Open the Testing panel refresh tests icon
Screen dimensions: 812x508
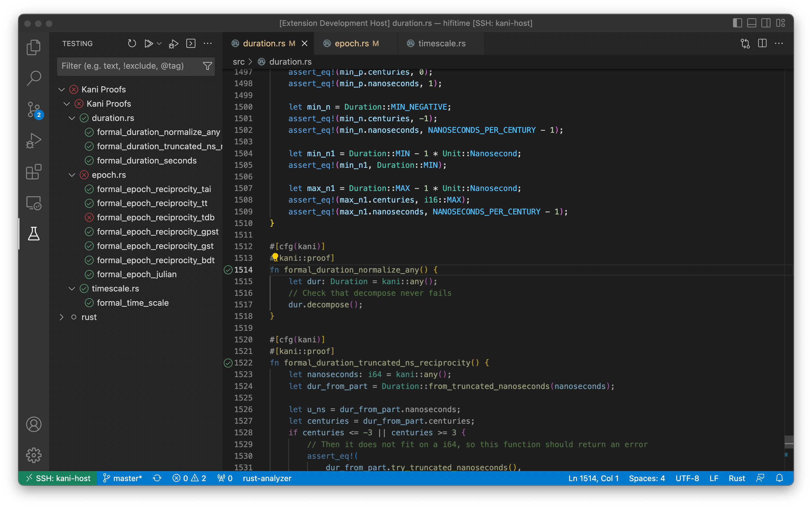132,43
